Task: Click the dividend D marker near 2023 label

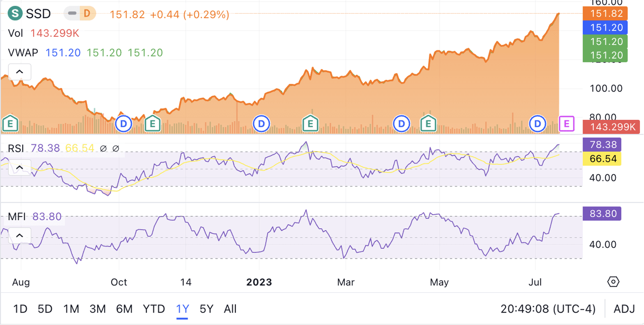Action: click(261, 123)
